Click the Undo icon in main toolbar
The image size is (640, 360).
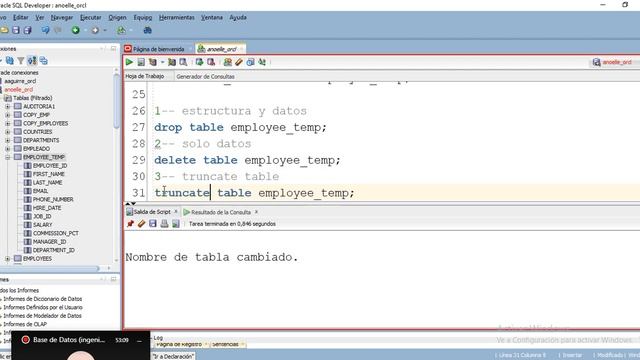coord(45,30)
